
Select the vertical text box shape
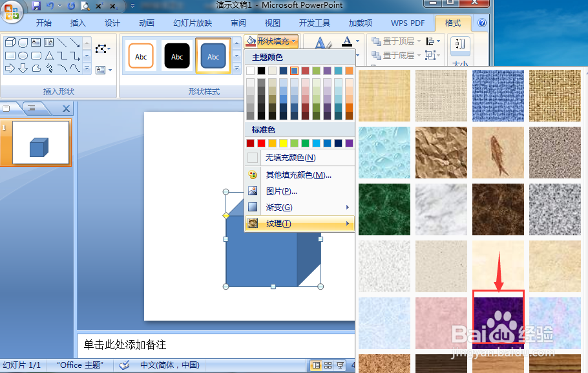point(48,43)
